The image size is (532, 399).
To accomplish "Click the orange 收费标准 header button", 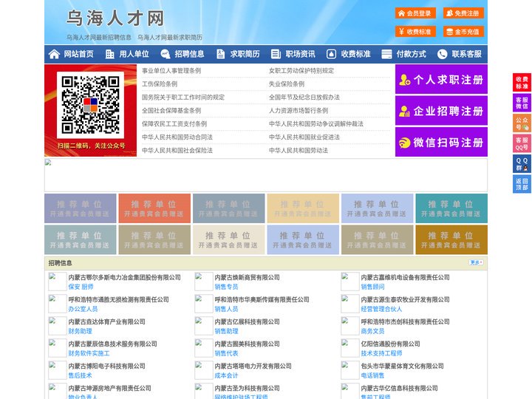I will [x=415, y=32].
